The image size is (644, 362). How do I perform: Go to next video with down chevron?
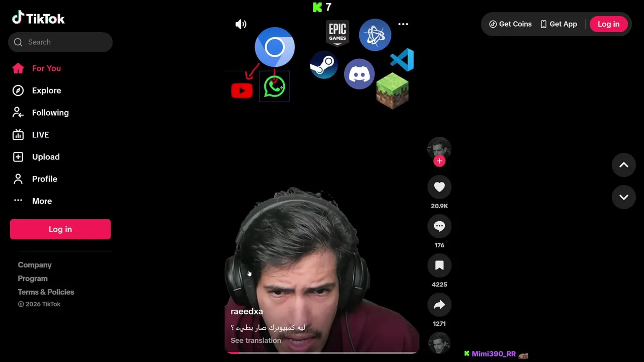tap(624, 197)
